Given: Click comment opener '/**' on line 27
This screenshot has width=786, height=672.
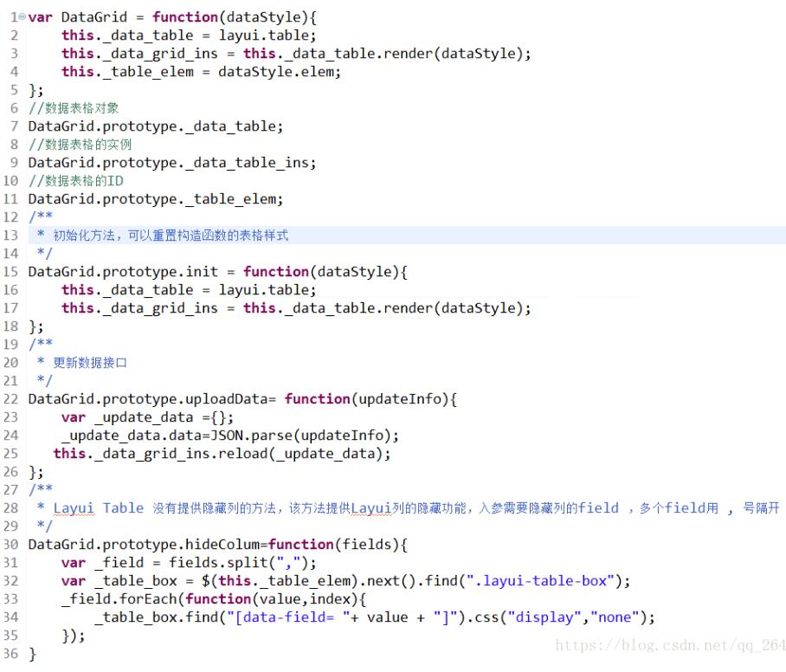Looking at the screenshot, I should click(x=41, y=489).
